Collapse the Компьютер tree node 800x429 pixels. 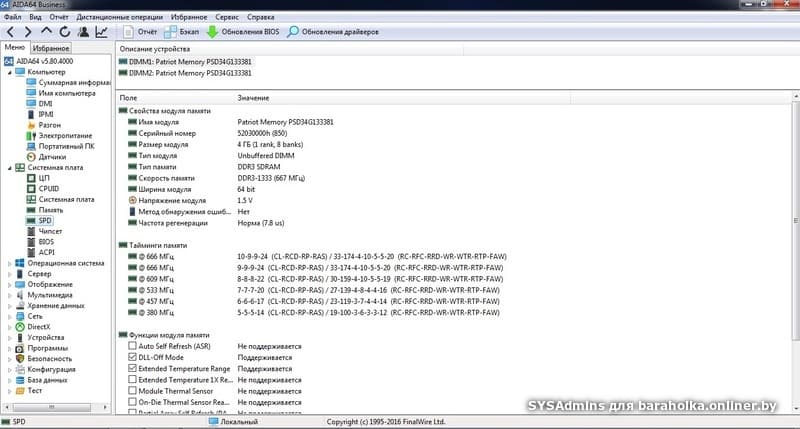pyautogui.click(x=10, y=72)
